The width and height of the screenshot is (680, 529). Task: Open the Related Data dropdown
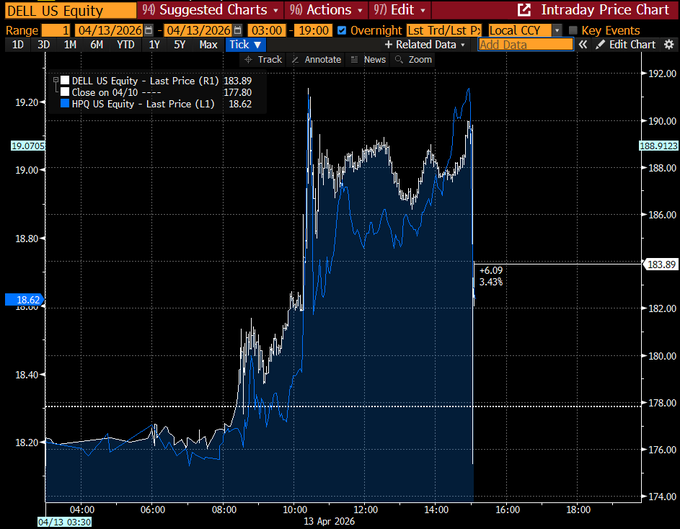pos(425,45)
